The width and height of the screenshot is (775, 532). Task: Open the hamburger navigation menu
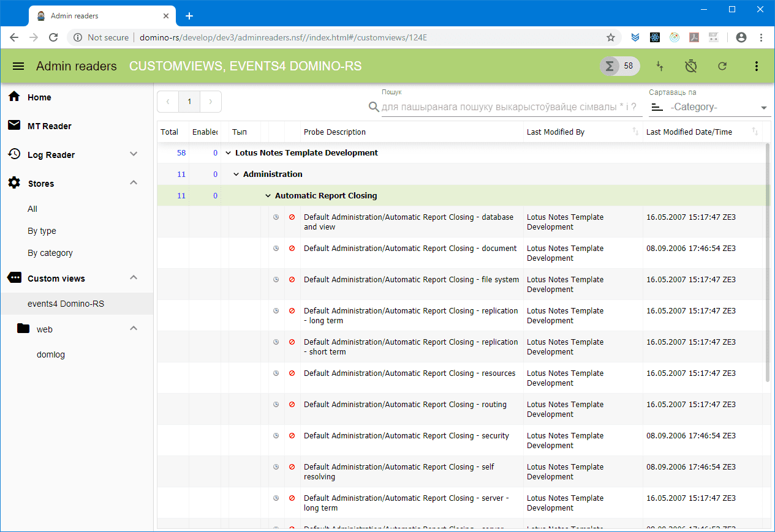(18, 66)
